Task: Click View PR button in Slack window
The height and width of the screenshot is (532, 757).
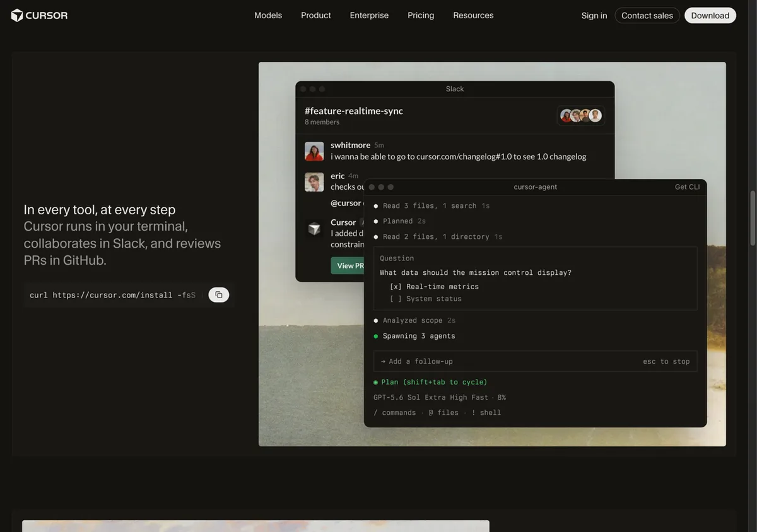Action: 348,265
